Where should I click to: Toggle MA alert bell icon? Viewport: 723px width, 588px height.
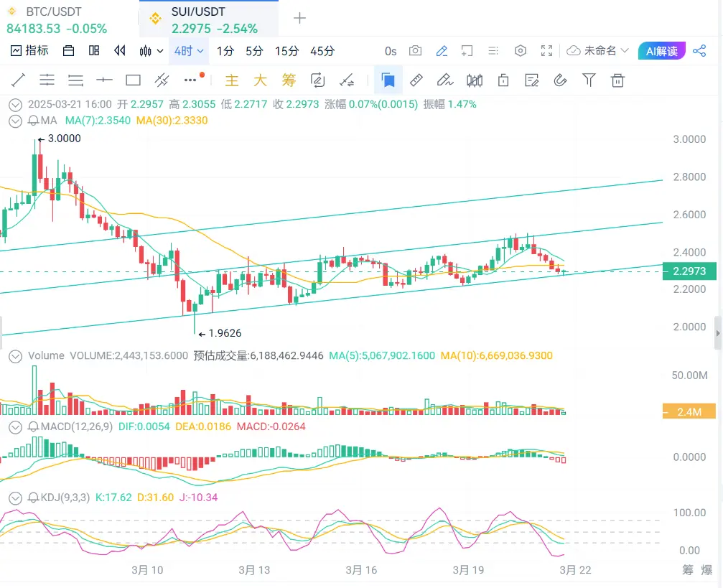(x=33, y=121)
